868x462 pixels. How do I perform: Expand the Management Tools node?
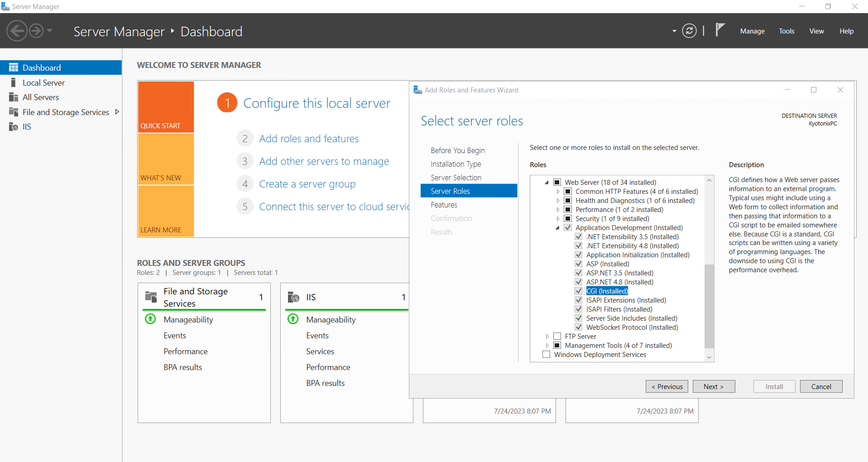(x=547, y=346)
